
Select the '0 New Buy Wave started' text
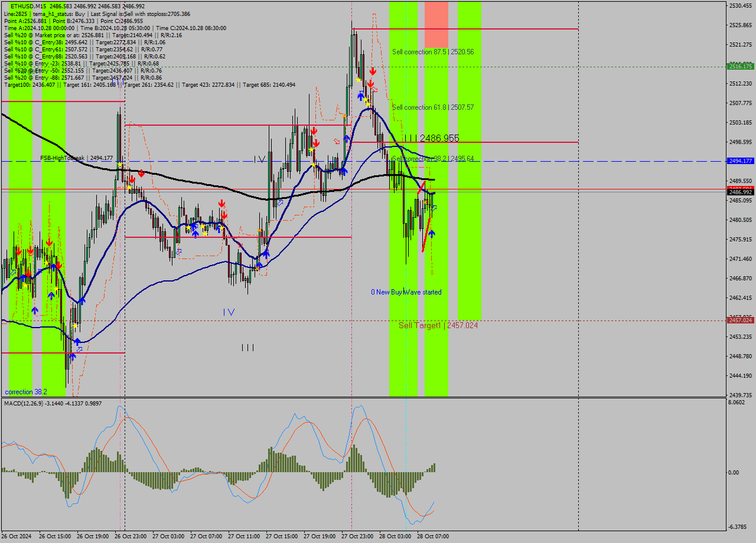coord(406,292)
